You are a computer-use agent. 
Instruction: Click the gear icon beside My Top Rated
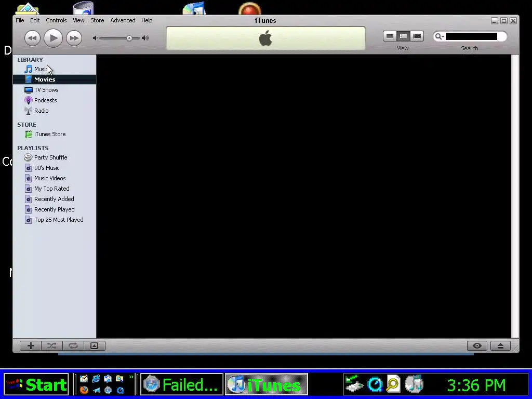click(29, 189)
